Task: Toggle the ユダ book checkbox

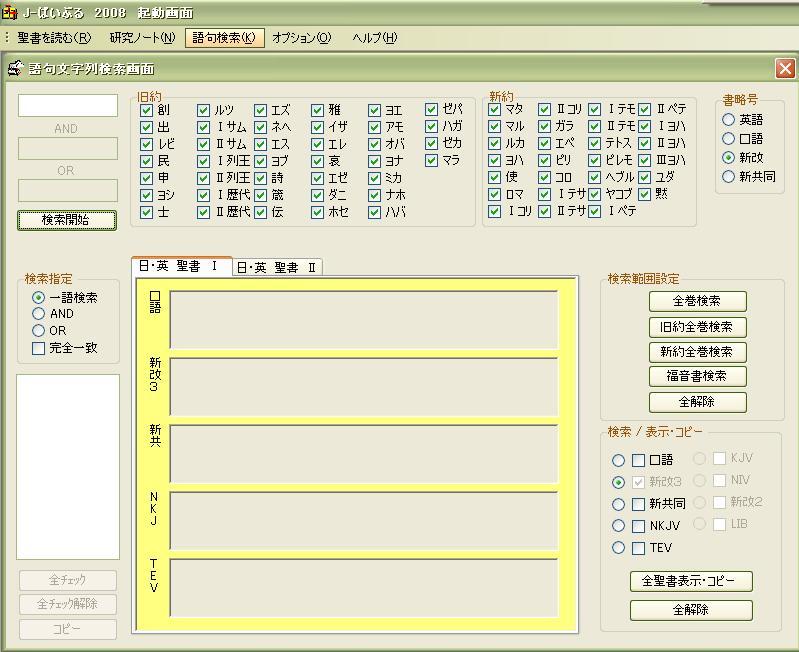Action: click(644, 177)
